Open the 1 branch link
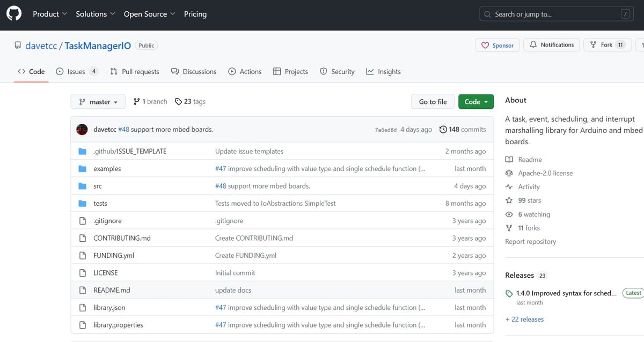This screenshot has height=342, width=644. pyautogui.click(x=150, y=101)
